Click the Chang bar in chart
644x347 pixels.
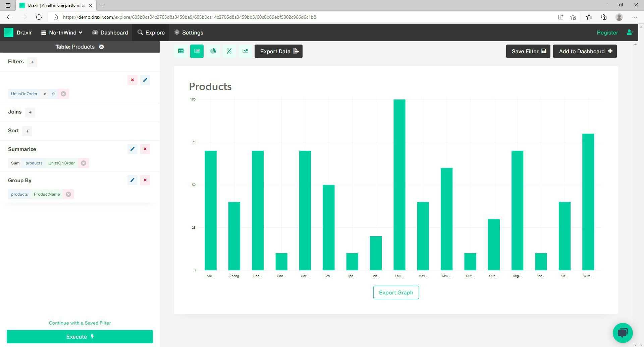click(x=234, y=236)
